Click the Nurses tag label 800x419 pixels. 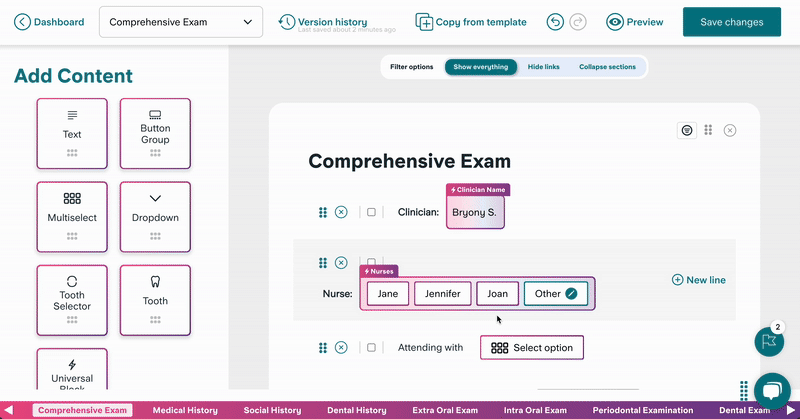379,272
